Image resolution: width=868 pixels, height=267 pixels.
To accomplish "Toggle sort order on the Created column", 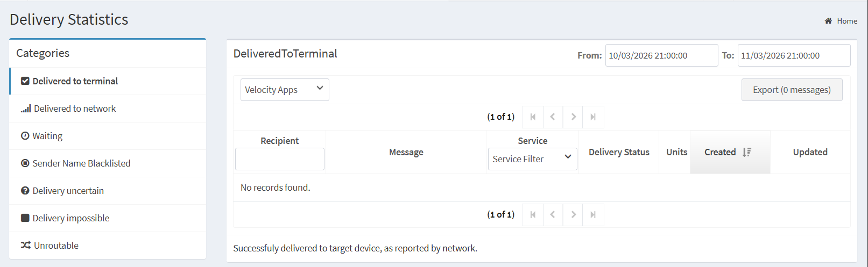I will tap(746, 152).
